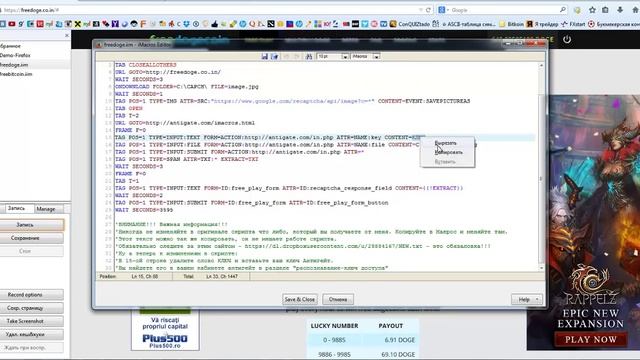Click the 'TAB CLOSEALLOTHERS' line in editor
This screenshot has height=360, width=640.
pos(145,65)
